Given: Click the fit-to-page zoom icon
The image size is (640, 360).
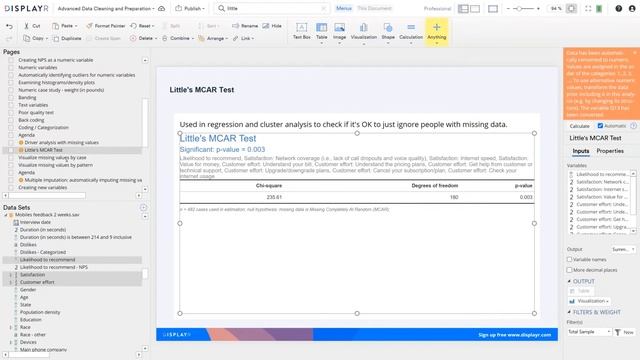Looking at the screenshot, I should (x=571, y=9).
